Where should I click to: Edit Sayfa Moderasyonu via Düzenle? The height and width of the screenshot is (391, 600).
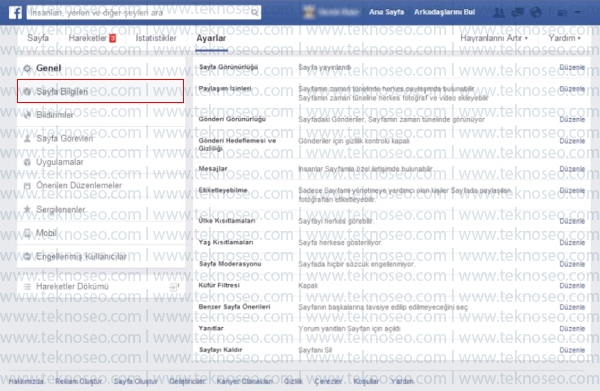572,264
